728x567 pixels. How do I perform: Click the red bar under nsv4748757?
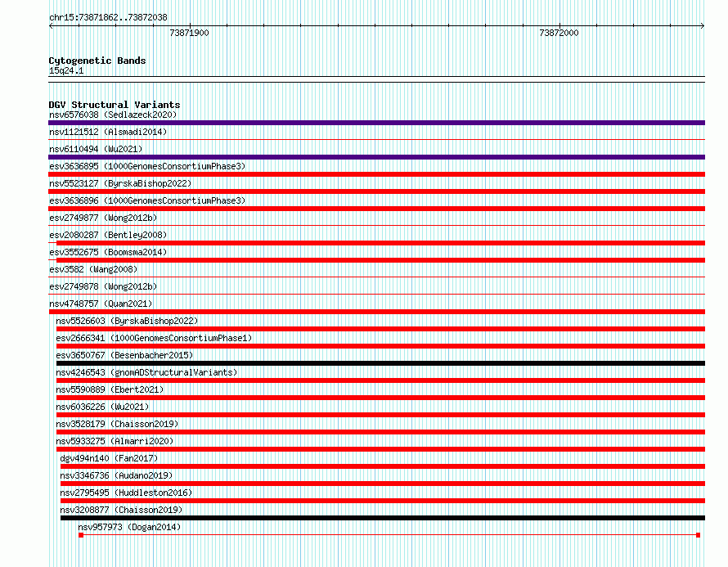coord(376,312)
